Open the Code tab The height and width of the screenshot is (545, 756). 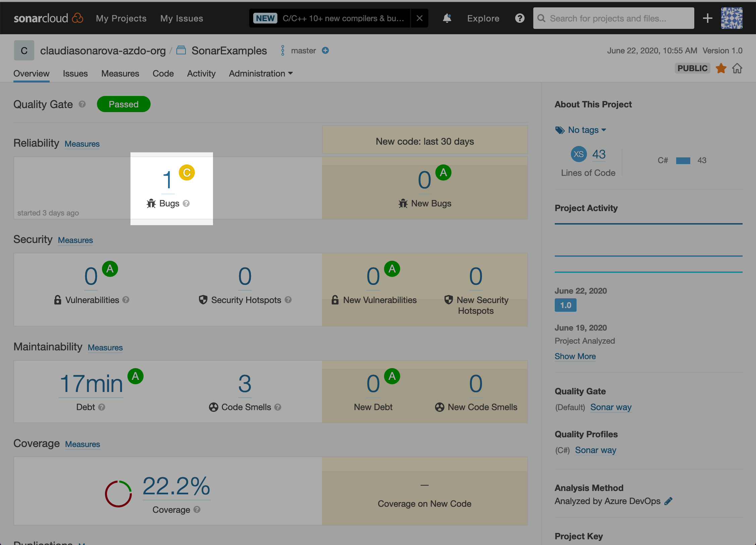tap(163, 73)
